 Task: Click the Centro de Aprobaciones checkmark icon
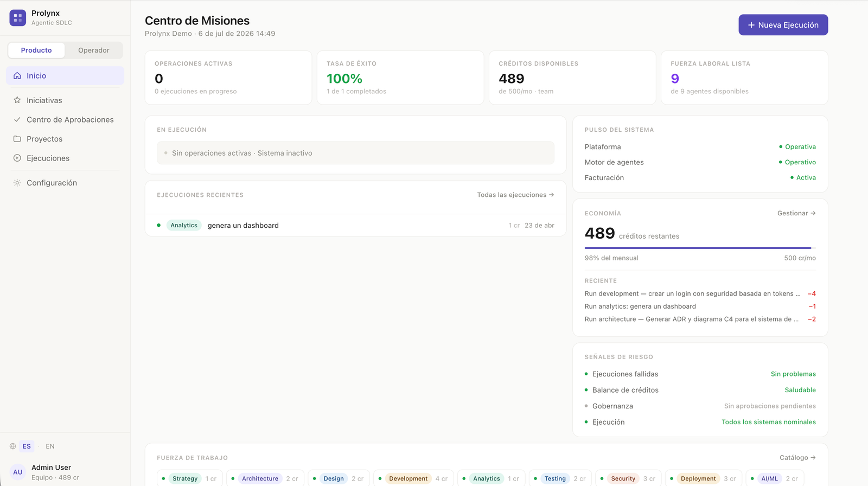point(17,119)
